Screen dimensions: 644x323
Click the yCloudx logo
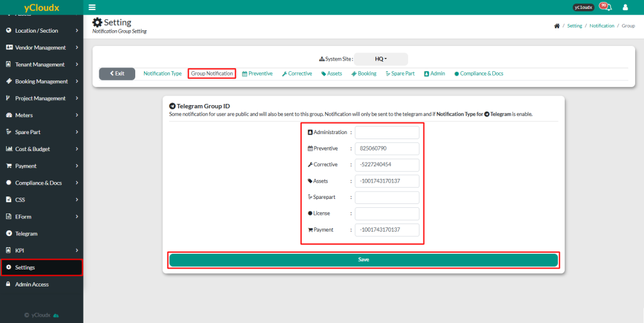(x=42, y=8)
